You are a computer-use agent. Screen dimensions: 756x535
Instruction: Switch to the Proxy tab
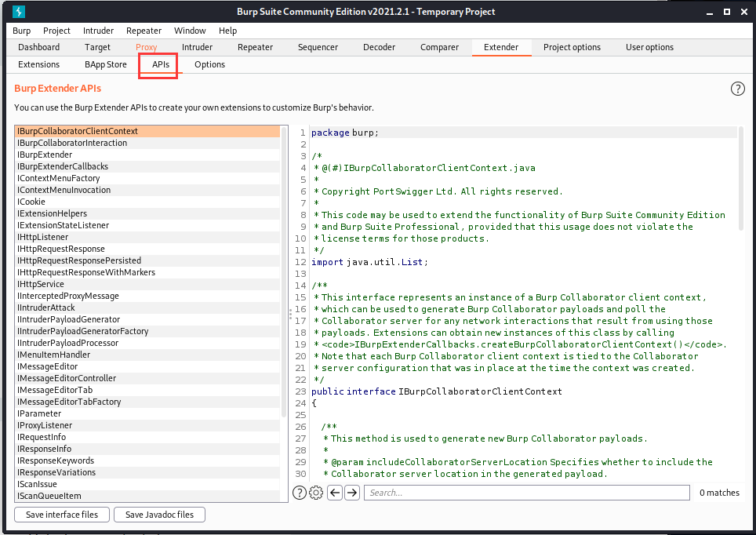pos(146,47)
